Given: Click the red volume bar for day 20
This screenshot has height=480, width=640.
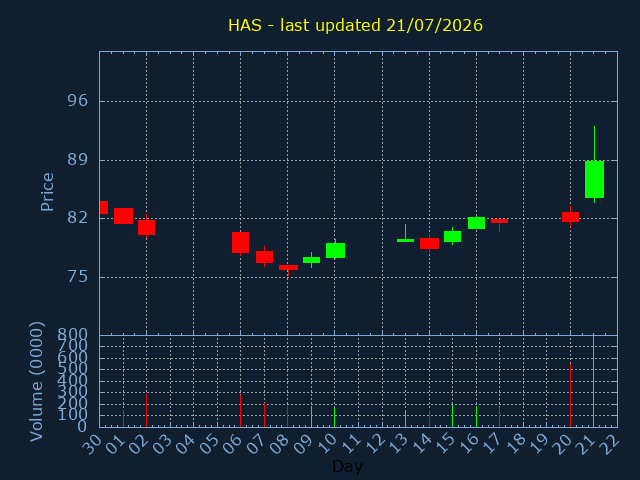Looking at the screenshot, I should (570, 395).
